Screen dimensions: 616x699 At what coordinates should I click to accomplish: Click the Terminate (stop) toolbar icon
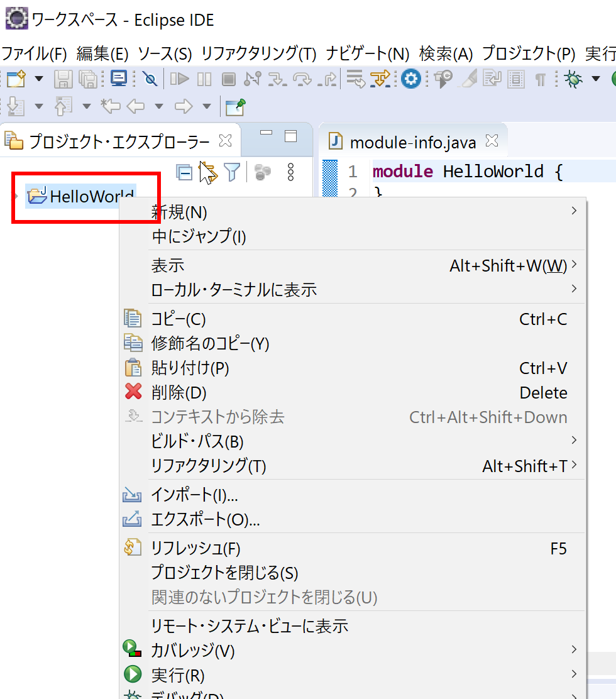coord(229,79)
